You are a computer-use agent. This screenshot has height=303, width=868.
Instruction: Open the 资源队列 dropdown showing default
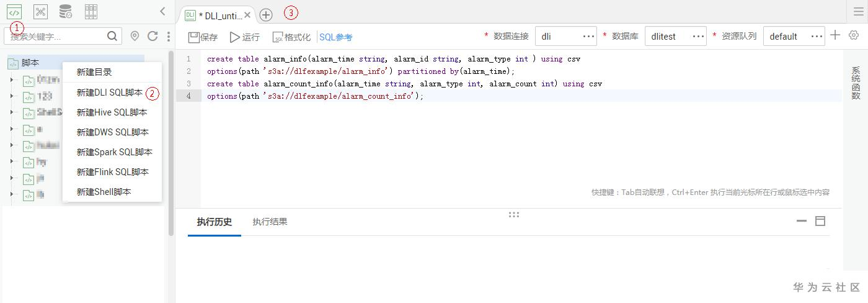794,36
